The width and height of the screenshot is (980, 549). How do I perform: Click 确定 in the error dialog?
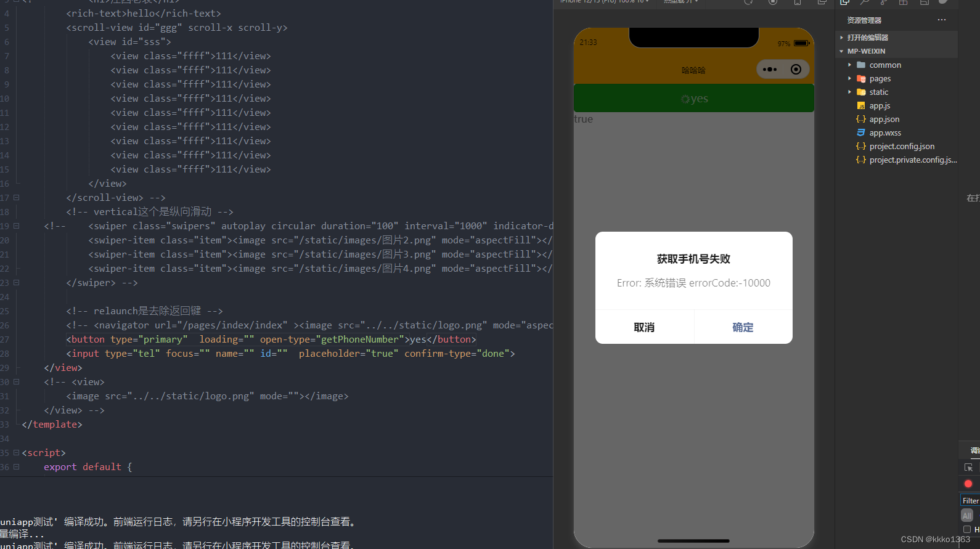[743, 327]
